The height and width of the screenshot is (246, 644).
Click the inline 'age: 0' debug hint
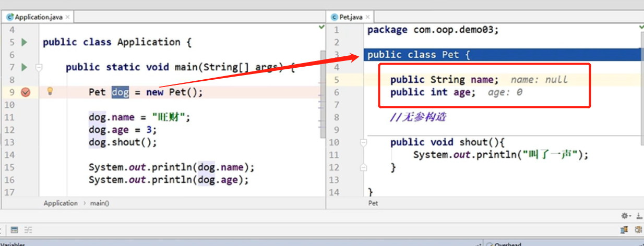[x=505, y=92]
